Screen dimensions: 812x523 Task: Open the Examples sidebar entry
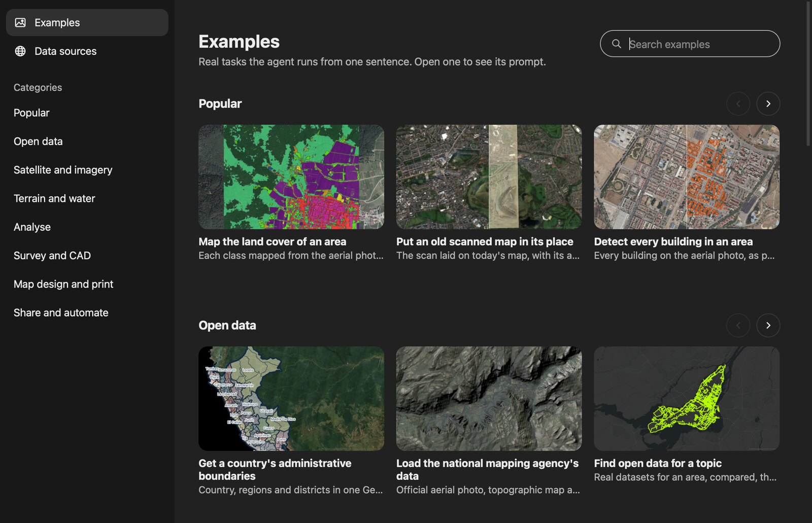coord(87,22)
